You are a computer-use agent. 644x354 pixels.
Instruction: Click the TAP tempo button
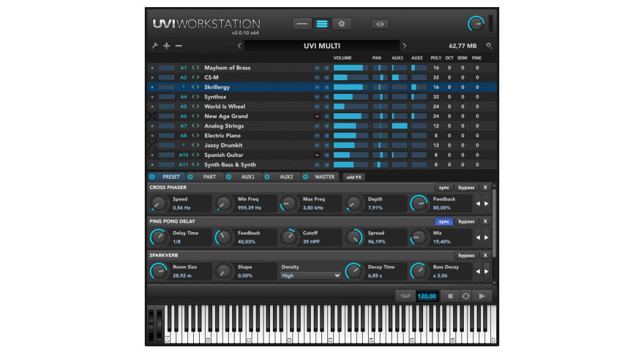tap(405, 296)
